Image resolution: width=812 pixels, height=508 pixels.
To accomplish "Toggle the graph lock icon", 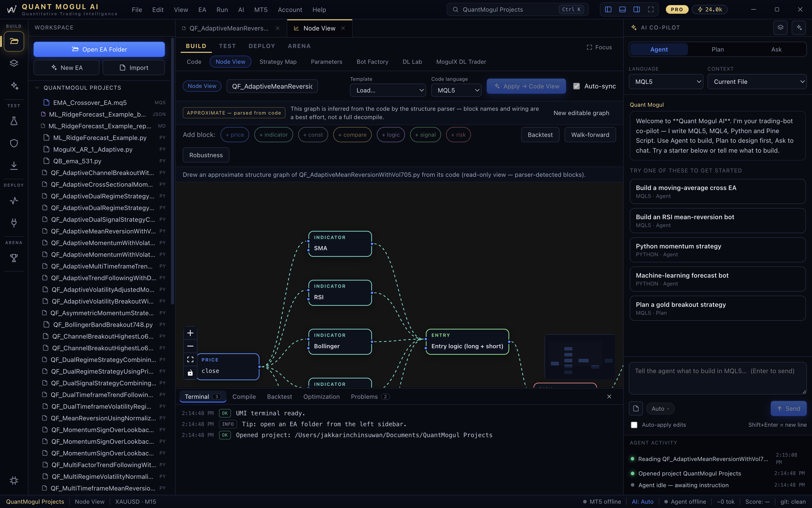I will [x=190, y=373].
